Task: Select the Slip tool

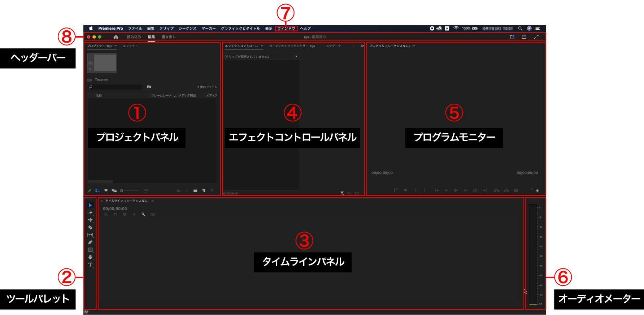Action: (x=90, y=235)
